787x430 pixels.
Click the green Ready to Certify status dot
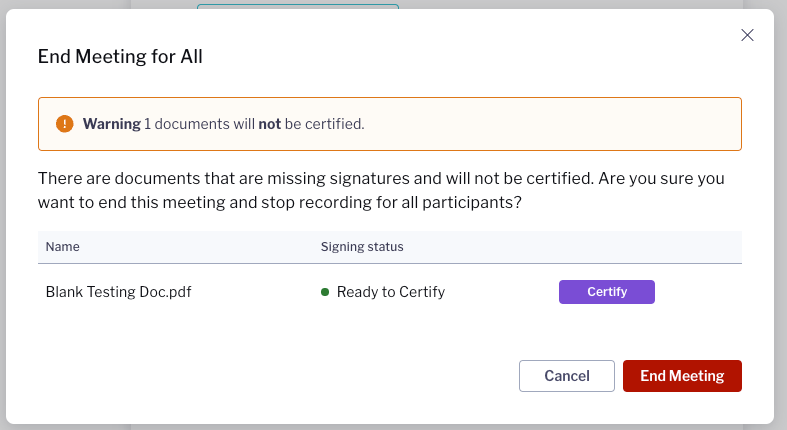click(325, 292)
